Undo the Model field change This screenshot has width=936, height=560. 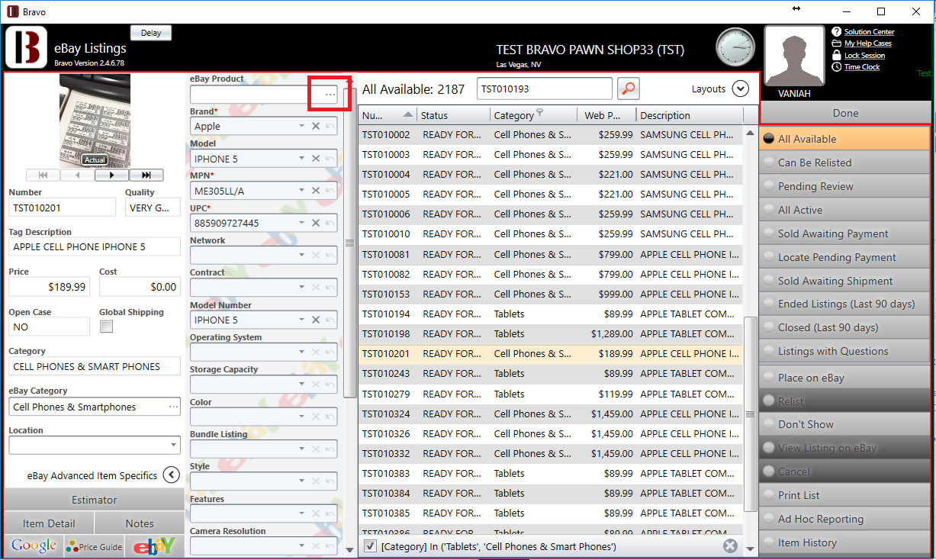[x=330, y=159]
